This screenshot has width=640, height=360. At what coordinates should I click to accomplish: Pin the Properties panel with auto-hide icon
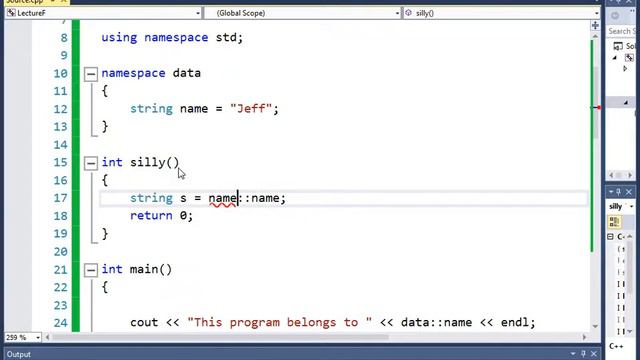pyautogui.click(x=619, y=192)
